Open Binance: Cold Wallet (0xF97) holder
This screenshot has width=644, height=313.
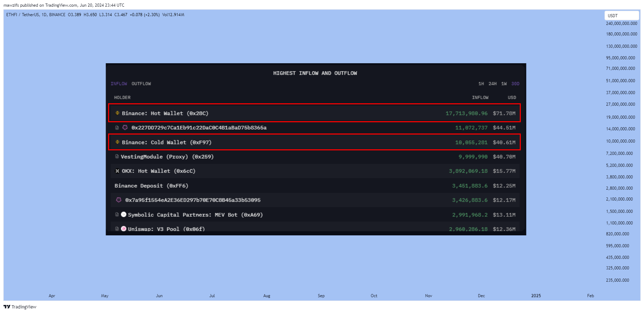(x=167, y=142)
